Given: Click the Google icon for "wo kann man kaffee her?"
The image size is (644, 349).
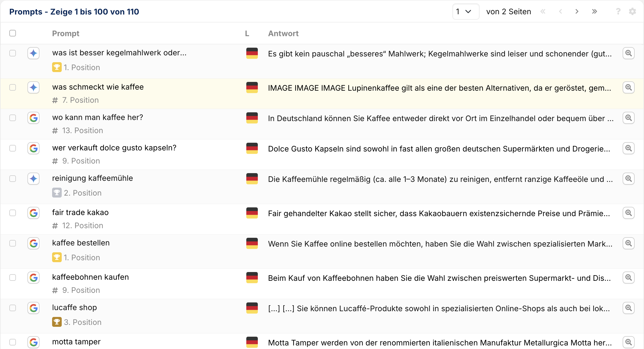Looking at the screenshot, I should pos(33,118).
